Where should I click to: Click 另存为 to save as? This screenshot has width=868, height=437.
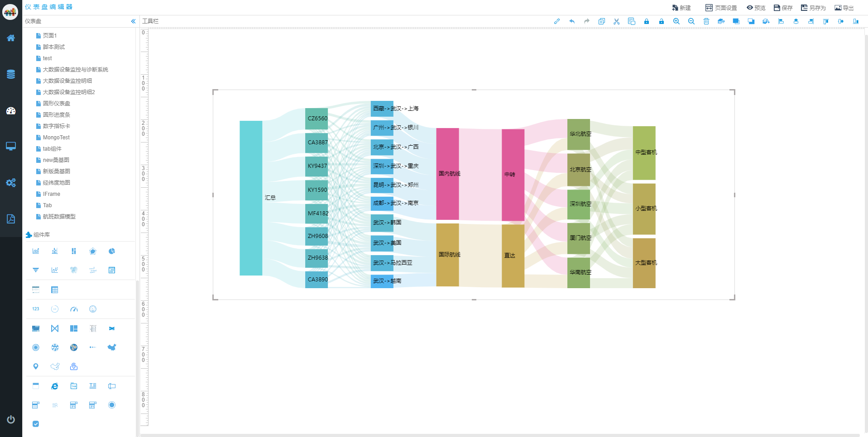(814, 8)
